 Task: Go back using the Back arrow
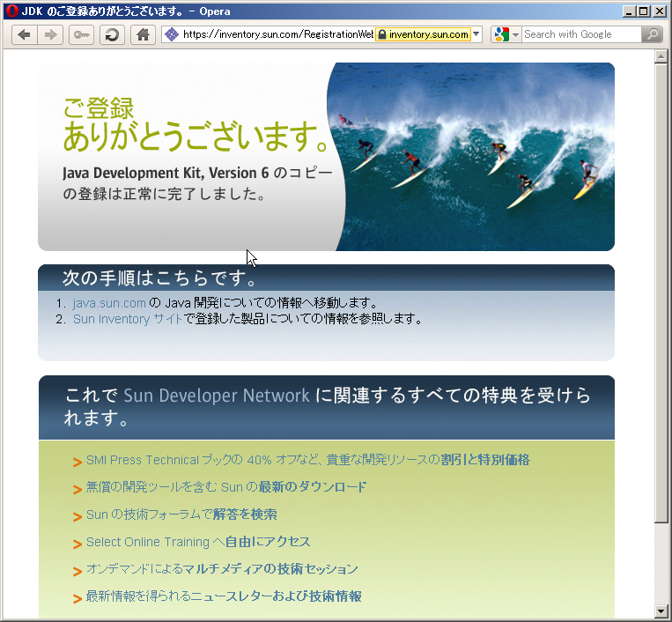(x=25, y=34)
